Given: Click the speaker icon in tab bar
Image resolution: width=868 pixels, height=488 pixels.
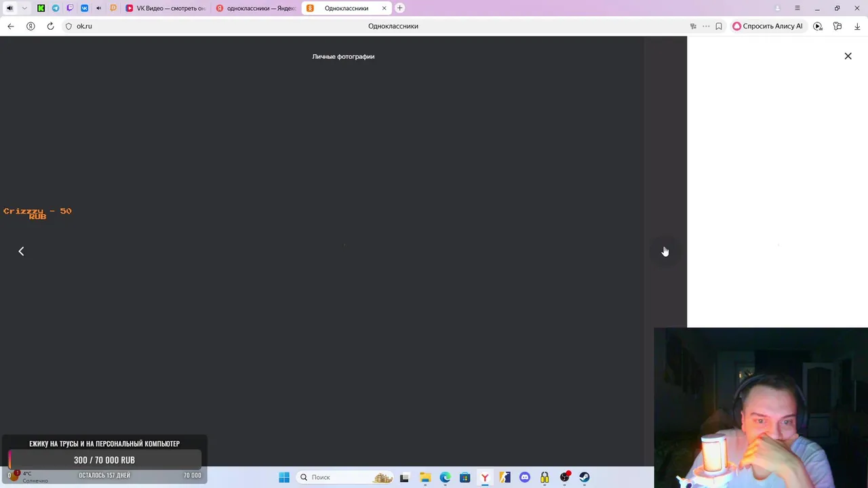Looking at the screenshot, I should [9, 8].
